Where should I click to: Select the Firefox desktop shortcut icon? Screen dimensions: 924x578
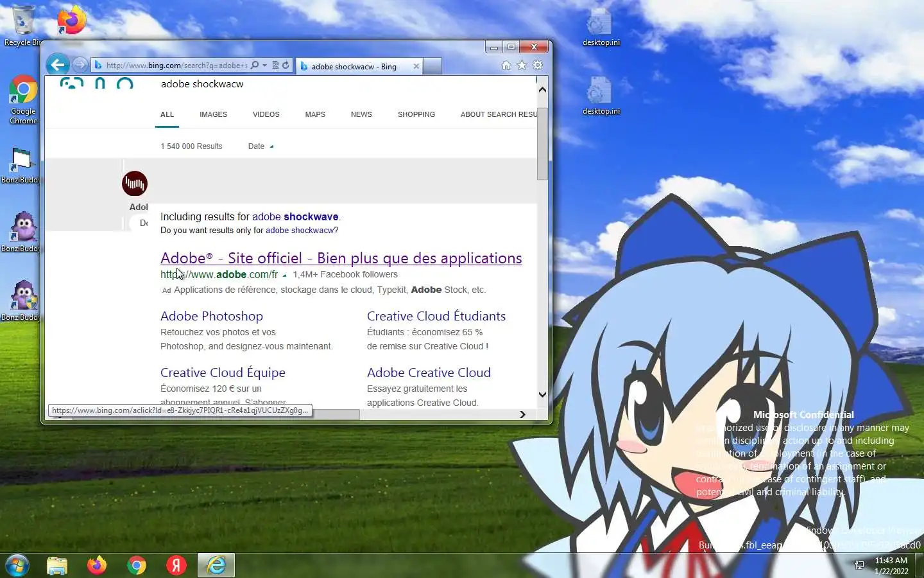71,21
